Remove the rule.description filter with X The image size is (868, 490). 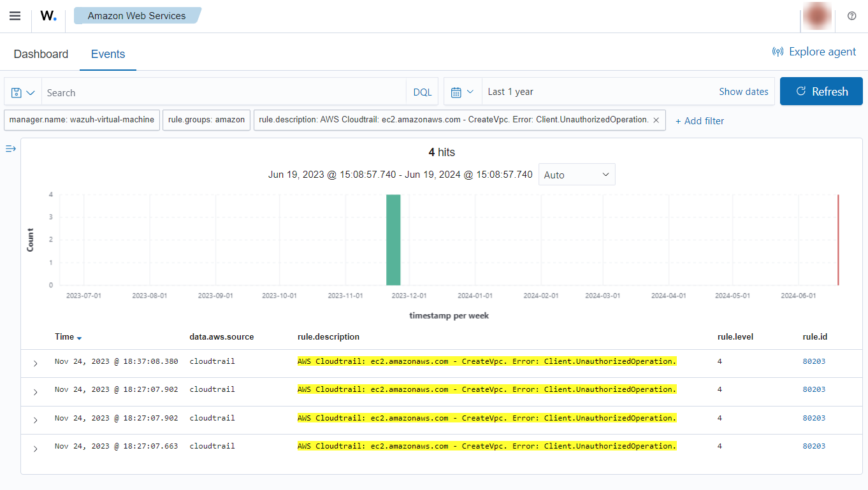(x=656, y=120)
